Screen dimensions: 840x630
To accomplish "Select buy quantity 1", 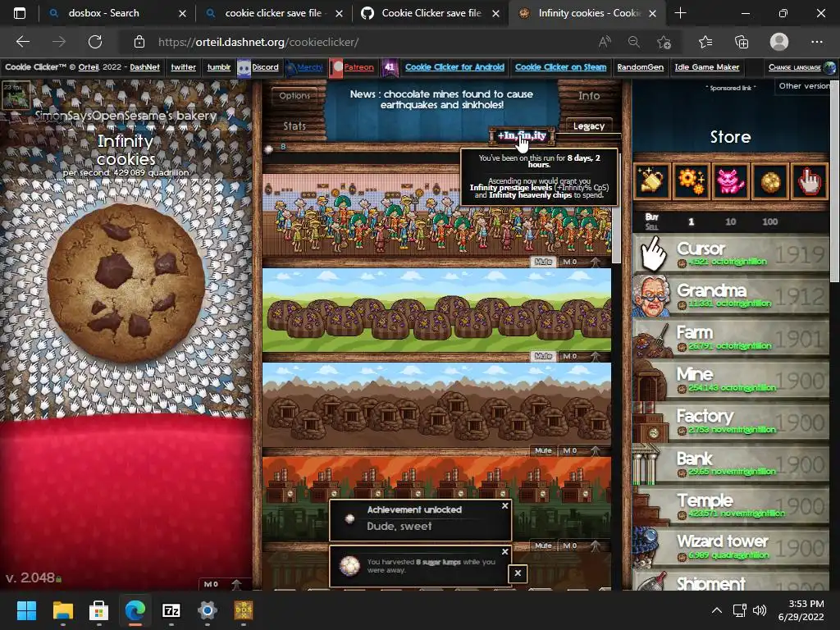I will (x=691, y=221).
